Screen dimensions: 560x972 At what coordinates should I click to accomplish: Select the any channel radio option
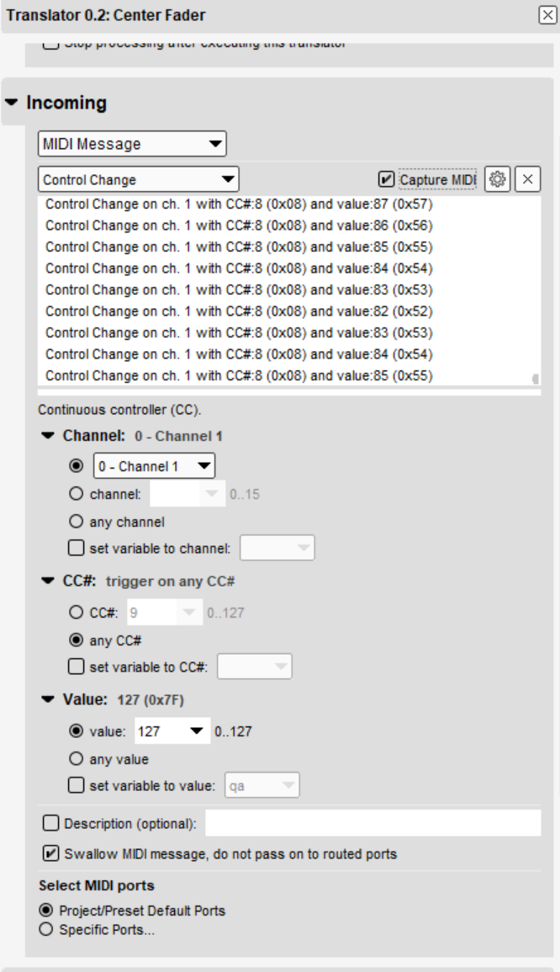[x=77, y=521]
